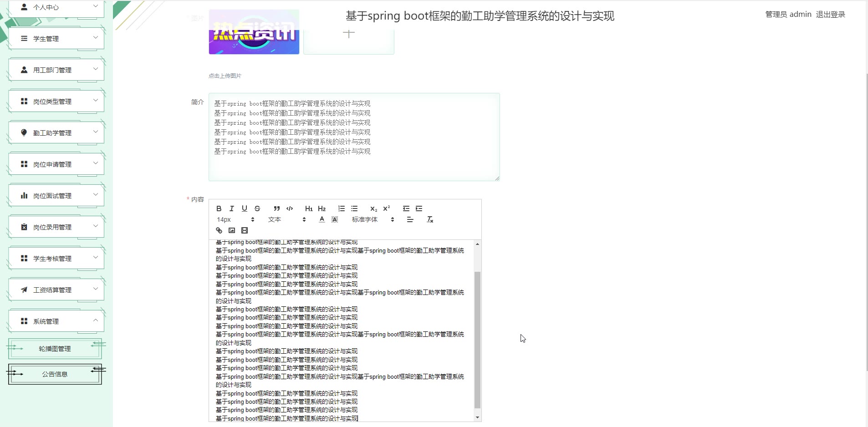
Task: Click the 勤工助学管理 bulb icon
Action: click(24, 132)
